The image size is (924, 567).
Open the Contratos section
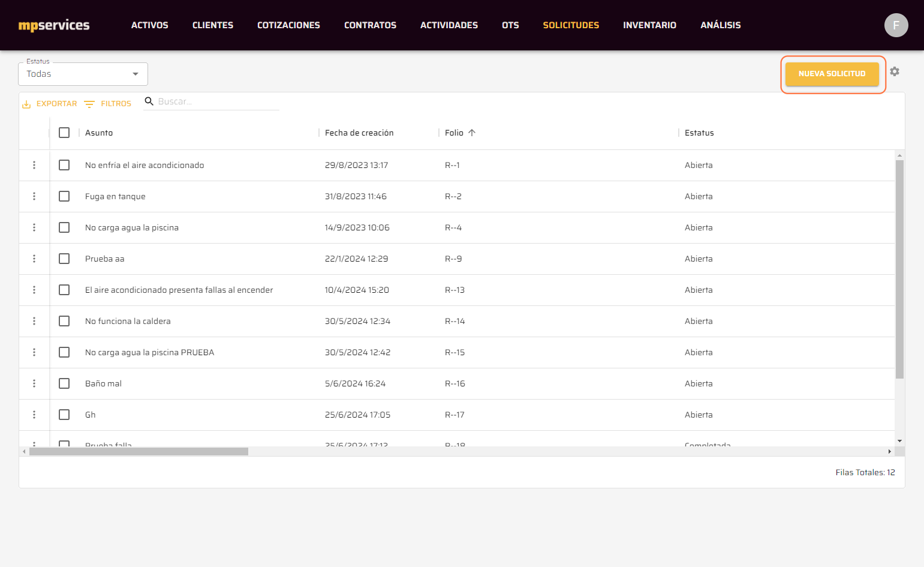[x=370, y=25]
